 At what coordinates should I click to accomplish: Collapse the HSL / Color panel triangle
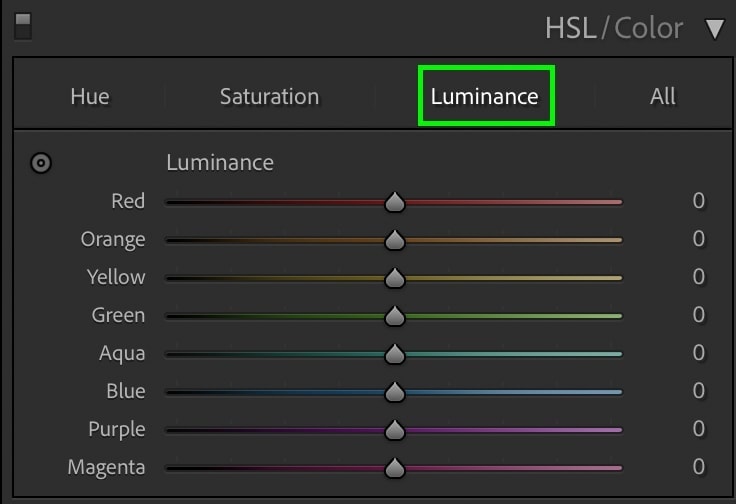pos(714,29)
